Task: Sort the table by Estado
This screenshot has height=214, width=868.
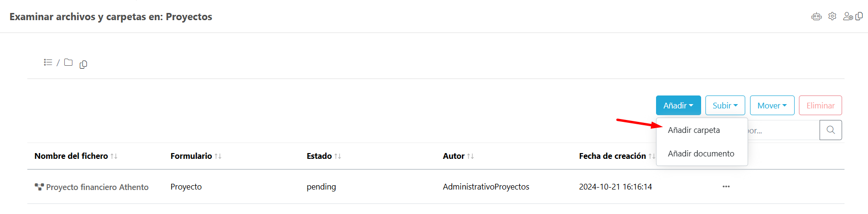Action: 338,156
